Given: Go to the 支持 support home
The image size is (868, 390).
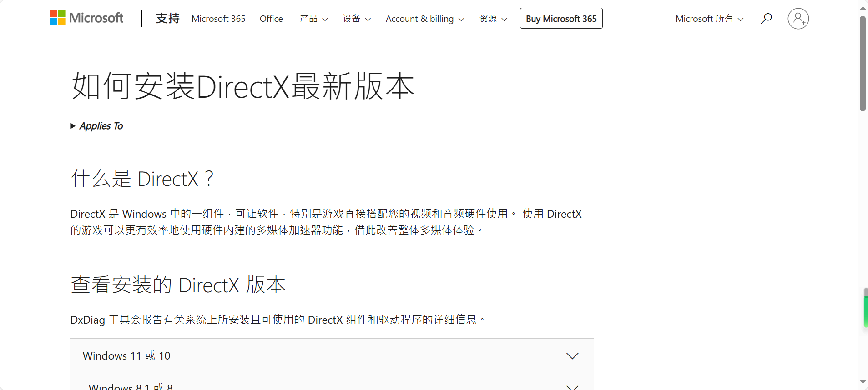Looking at the screenshot, I should [x=167, y=18].
